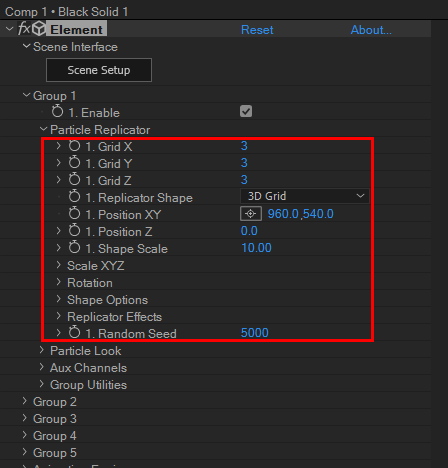Select the 1. Replicator Shape label
448x468 pixels.
coord(139,198)
